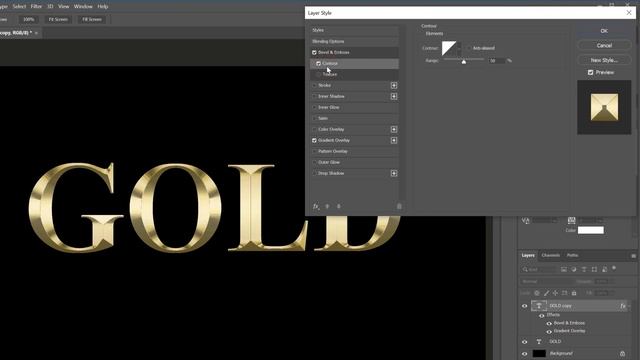Enable the Anti-aliased checkbox
This screenshot has width=640, height=360.
469,48
